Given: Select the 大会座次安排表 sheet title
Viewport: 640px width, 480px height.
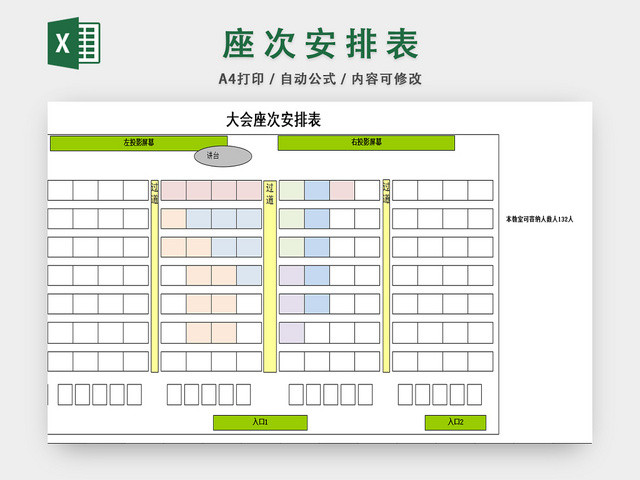Looking at the screenshot, I should pos(273,120).
